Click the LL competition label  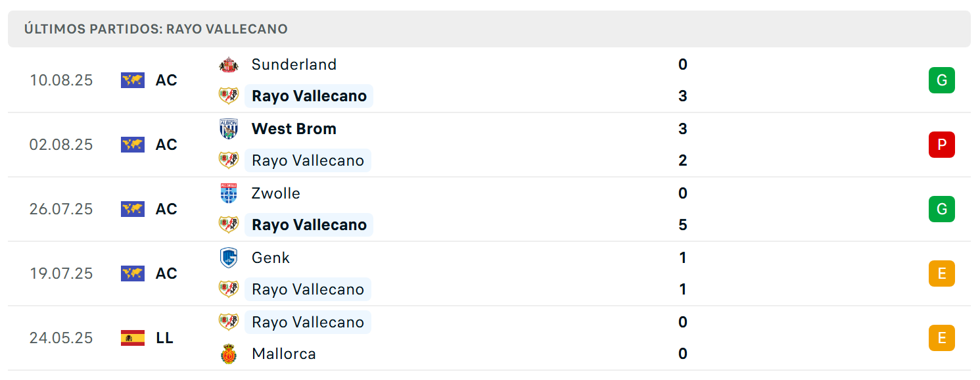pyautogui.click(x=164, y=338)
